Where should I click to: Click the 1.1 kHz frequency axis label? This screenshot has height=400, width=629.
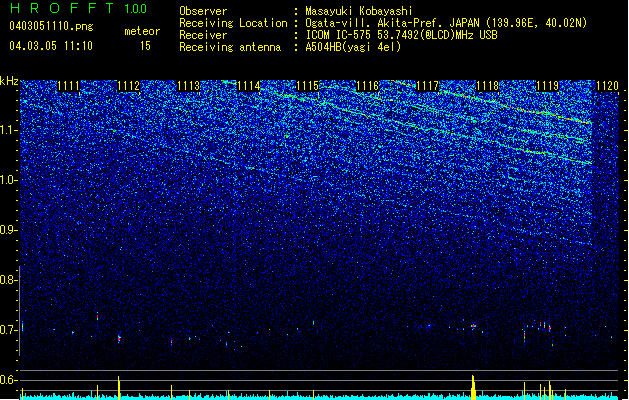click(x=8, y=130)
